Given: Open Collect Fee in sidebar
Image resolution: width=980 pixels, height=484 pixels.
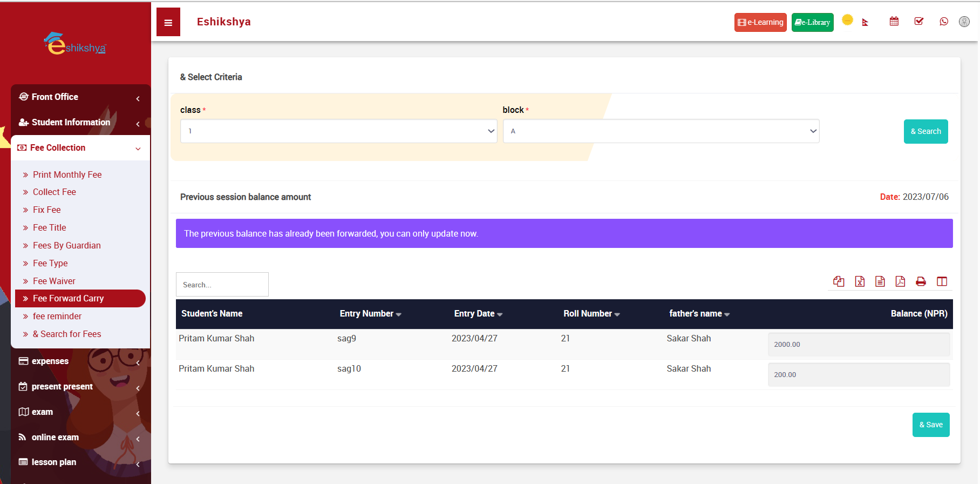Looking at the screenshot, I should point(55,192).
